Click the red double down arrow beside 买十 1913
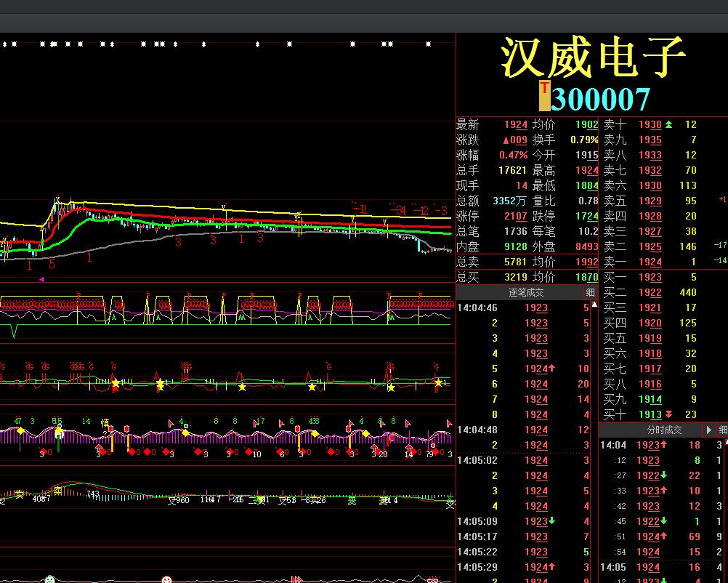The height and width of the screenshot is (583, 728). click(x=668, y=414)
